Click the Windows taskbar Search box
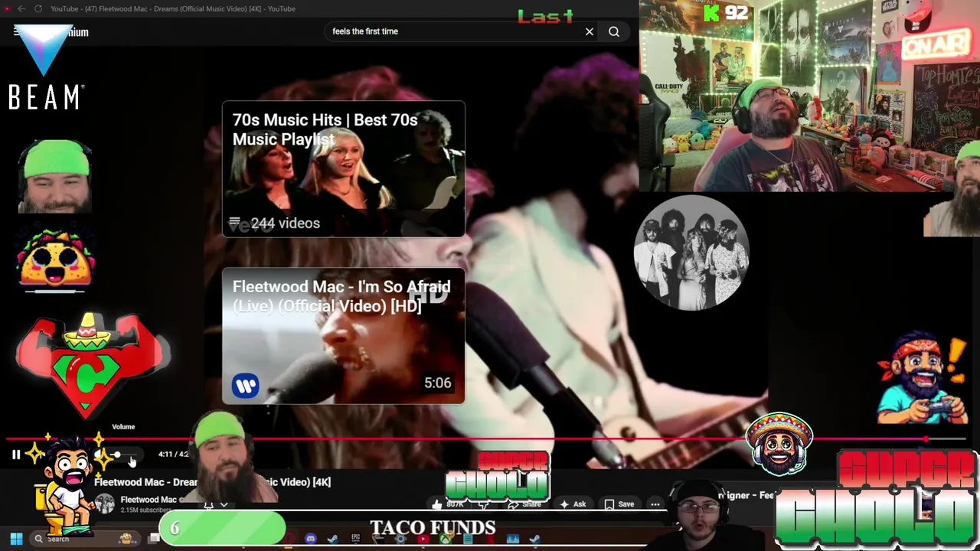This screenshot has height=551, width=980. click(86, 539)
